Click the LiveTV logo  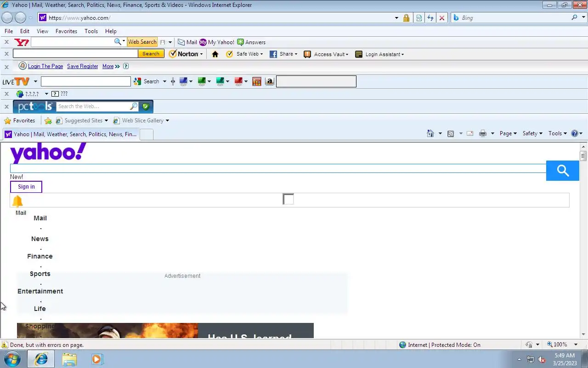click(x=16, y=81)
